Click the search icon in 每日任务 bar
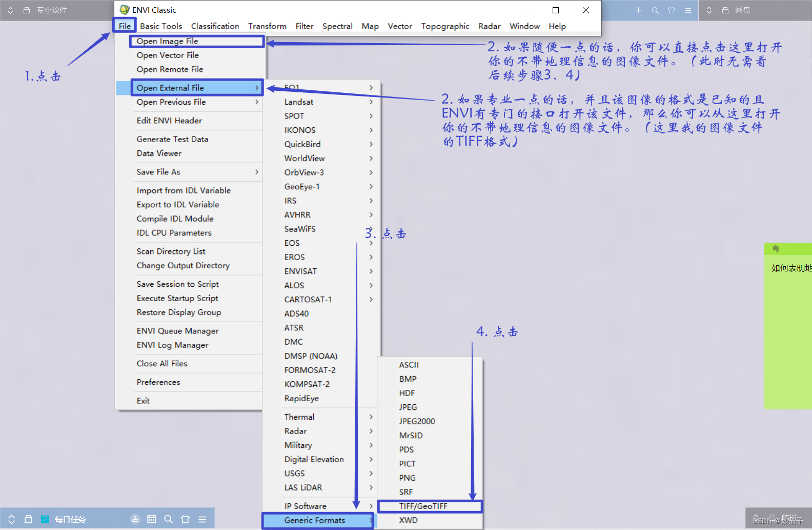Viewport: 812px width, 530px height. coord(169,519)
